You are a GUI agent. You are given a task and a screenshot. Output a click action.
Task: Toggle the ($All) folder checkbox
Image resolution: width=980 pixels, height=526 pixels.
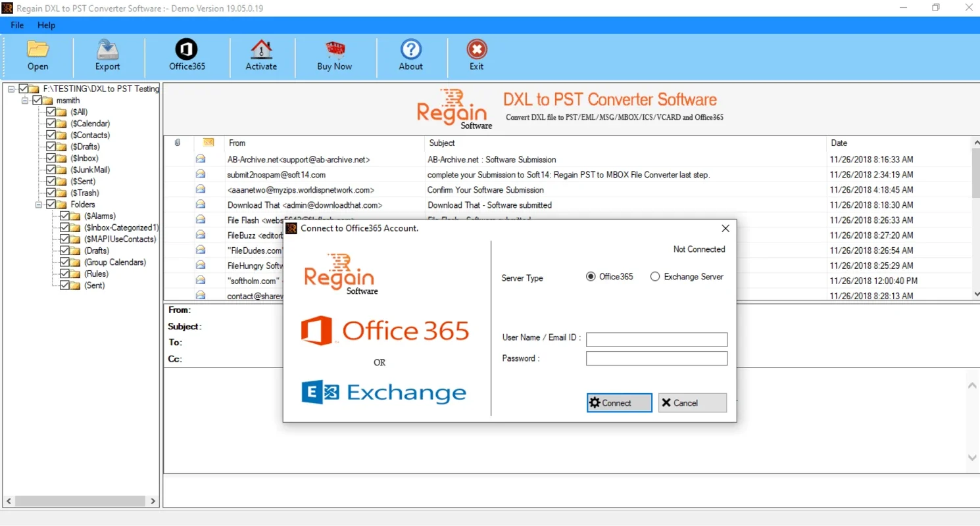51,112
